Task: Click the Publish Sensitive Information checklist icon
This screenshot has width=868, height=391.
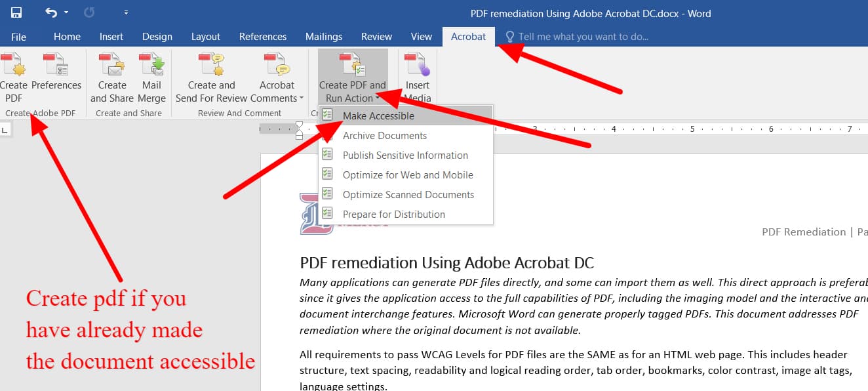Action: pyautogui.click(x=328, y=155)
